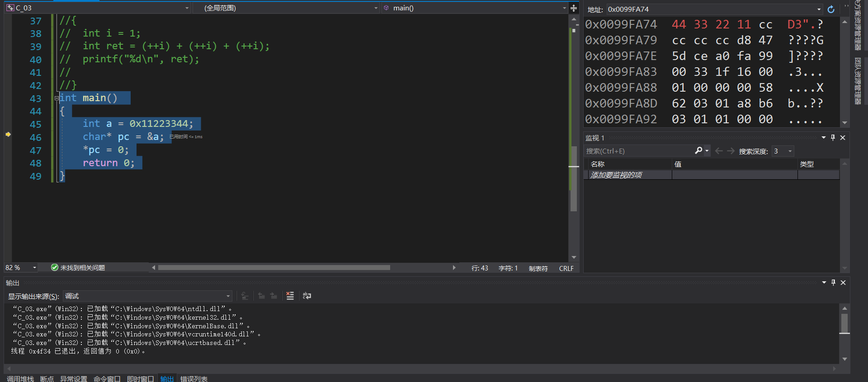Close the Output panel
Viewport: 868px width, 382px height.
coord(843,283)
